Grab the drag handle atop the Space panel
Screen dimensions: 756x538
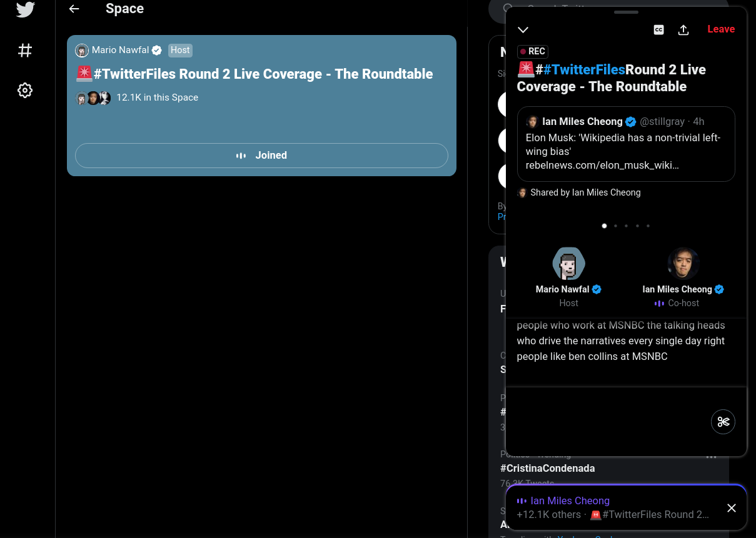626,12
